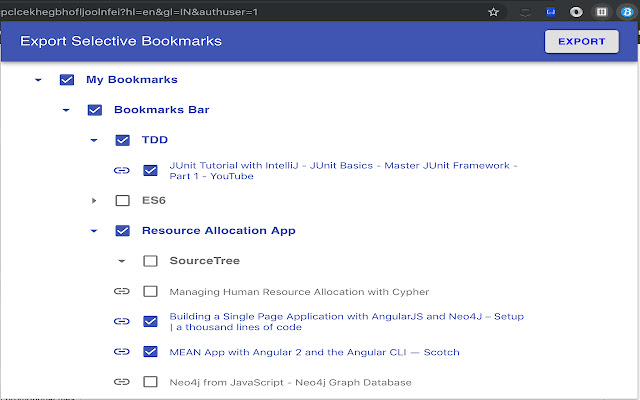Click link icon beside Neo4j from JavaScript
The width and height of the screenshot is (640, 400).
click(x=122, y=382)
